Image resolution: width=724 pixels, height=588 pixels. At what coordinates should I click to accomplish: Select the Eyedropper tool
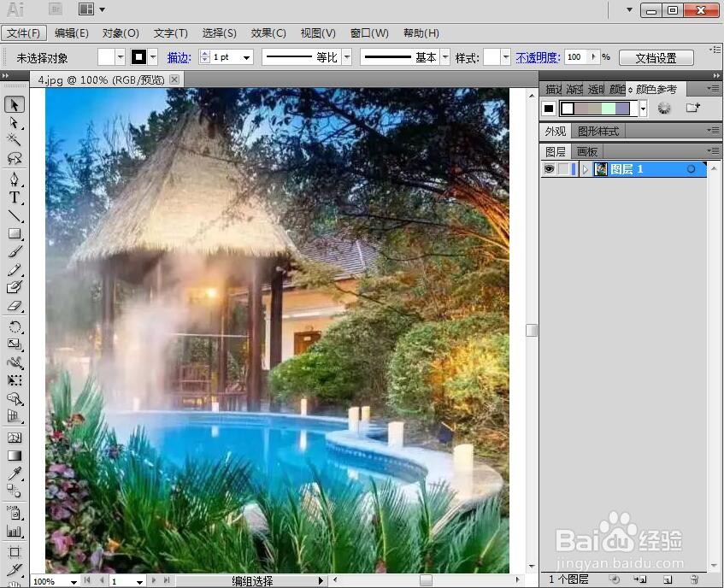click(x=15, y=473)
